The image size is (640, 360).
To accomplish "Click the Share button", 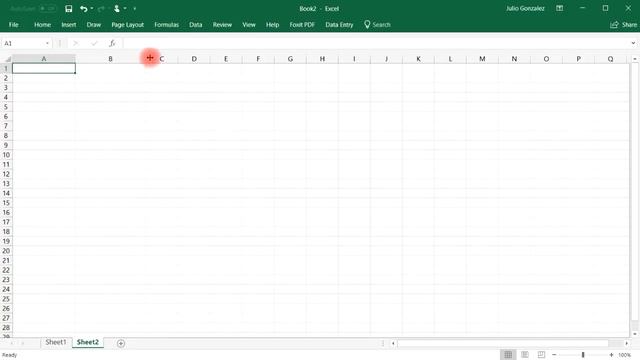I will click(x=624, y=24).
